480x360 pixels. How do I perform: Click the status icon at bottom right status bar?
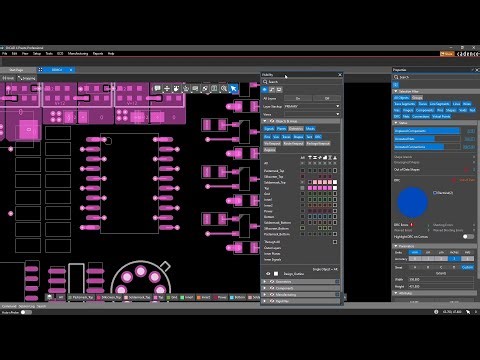(436, 312)
